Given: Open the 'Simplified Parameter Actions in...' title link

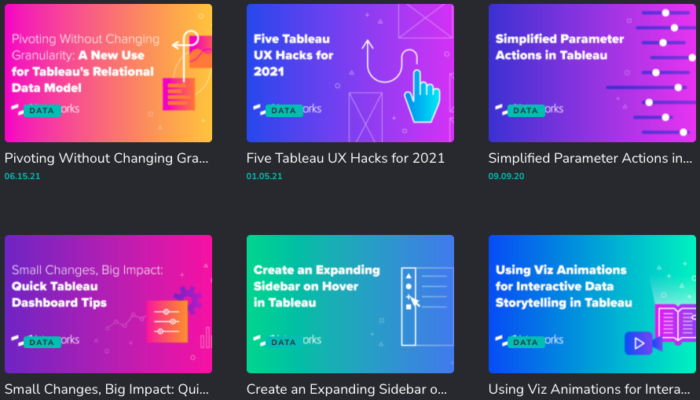Looking at the screenshot, I should pos(590,158).
